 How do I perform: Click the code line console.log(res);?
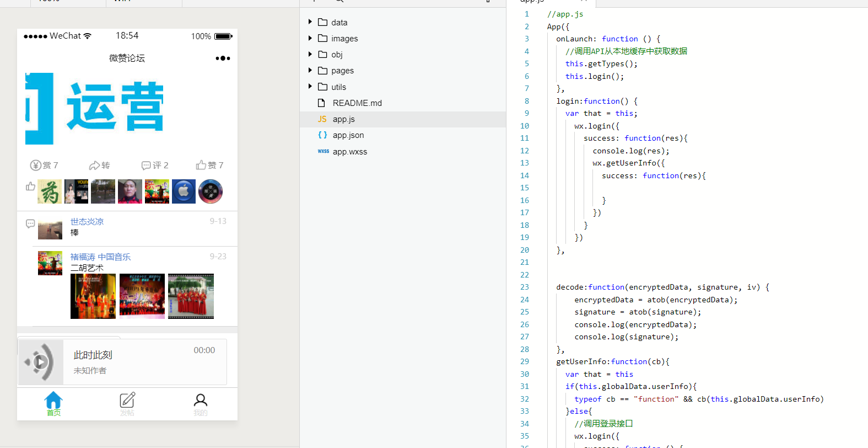point(631,151)
